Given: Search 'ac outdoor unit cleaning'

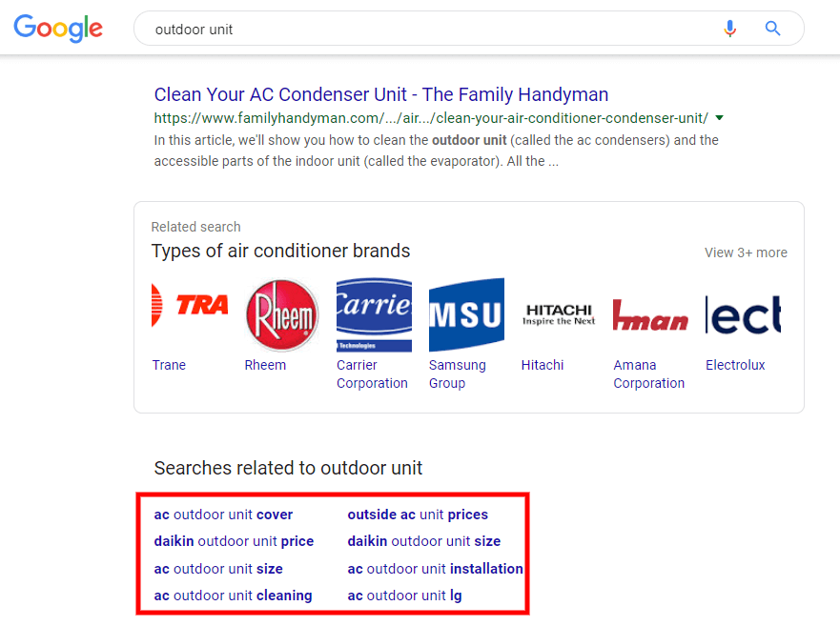Looking at the screenshot, I should 233,596.
